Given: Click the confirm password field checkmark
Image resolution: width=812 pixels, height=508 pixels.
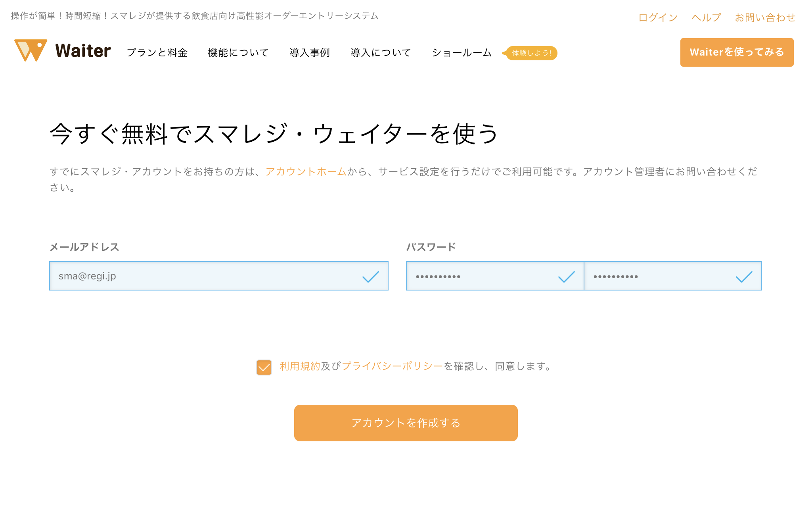Looking at the screenshot, I should [744, 277].
